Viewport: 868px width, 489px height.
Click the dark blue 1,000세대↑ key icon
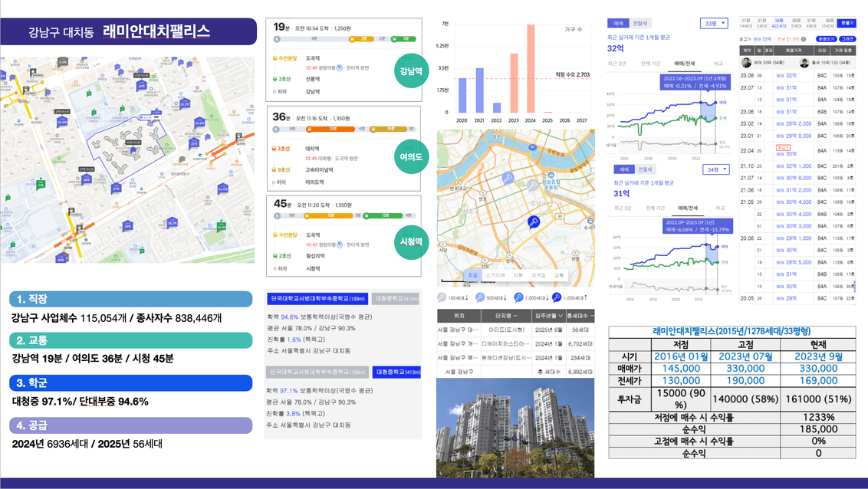click(557, 297)
